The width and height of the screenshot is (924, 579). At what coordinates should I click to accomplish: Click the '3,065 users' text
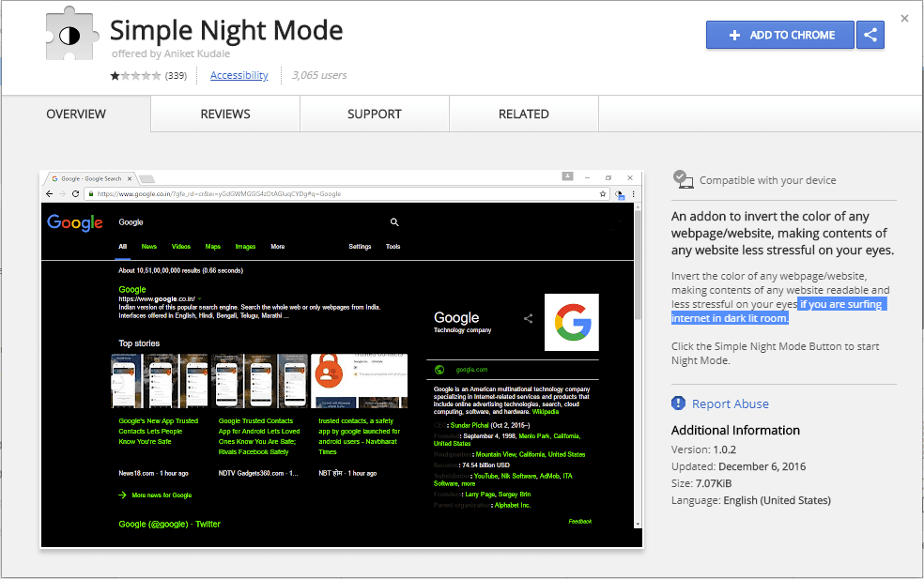tap(319, 75)
